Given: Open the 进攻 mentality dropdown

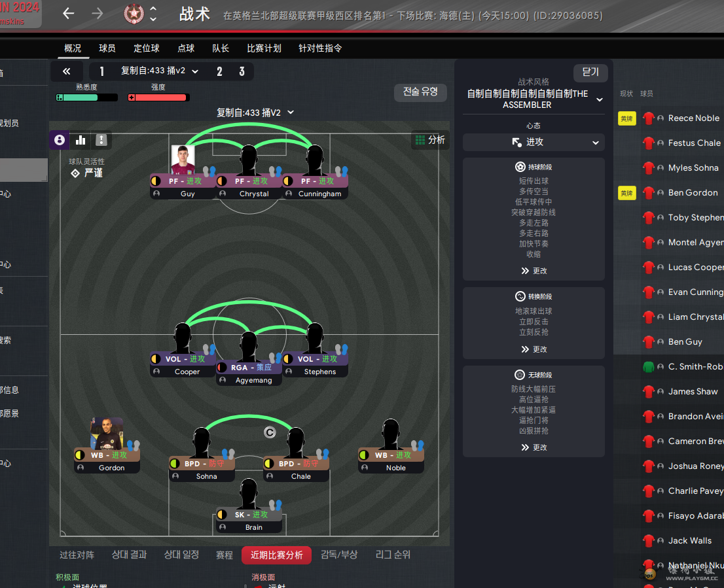Looking at the screenshot, I should pos(534,142).
